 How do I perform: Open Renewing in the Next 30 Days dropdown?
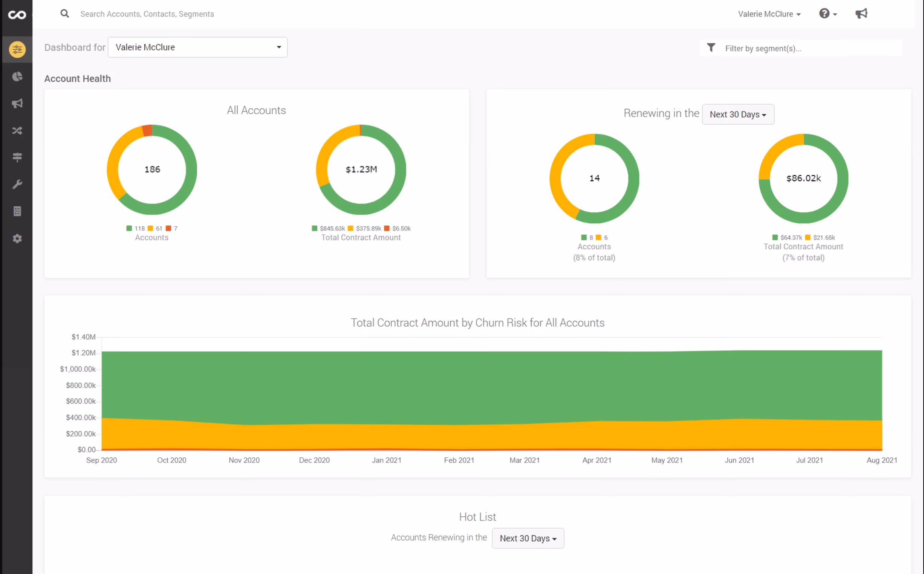tap(738, 114)
